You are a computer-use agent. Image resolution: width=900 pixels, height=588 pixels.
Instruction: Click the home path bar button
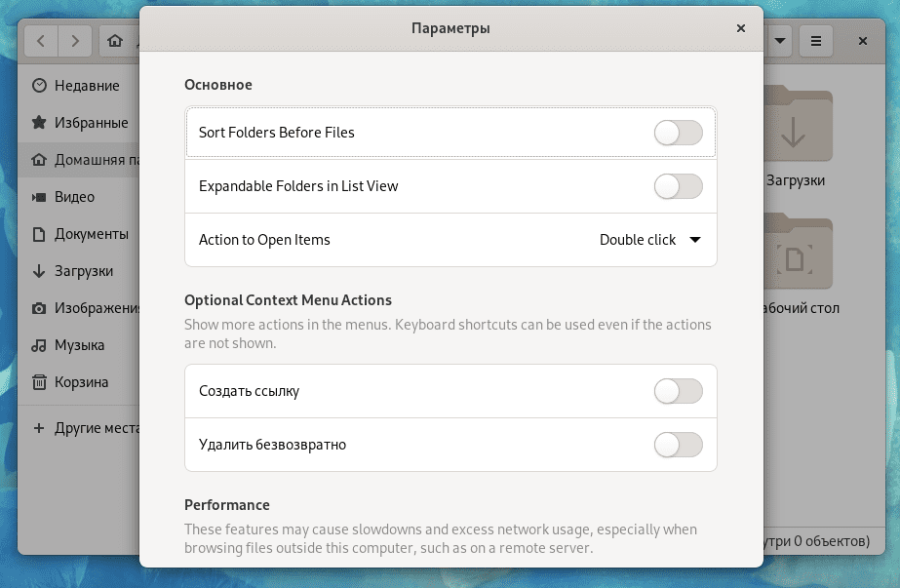point(116,41)
